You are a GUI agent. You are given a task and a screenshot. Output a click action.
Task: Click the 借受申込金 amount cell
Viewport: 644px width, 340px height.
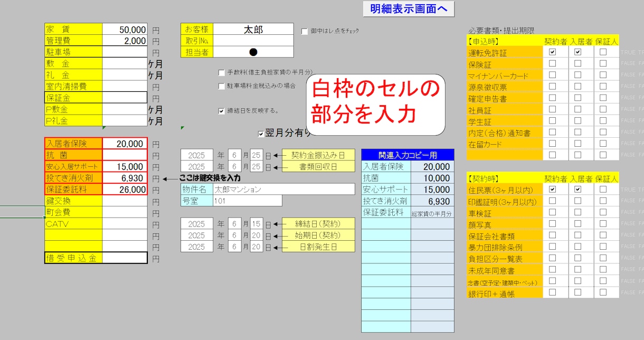click(x=125, y=258)
